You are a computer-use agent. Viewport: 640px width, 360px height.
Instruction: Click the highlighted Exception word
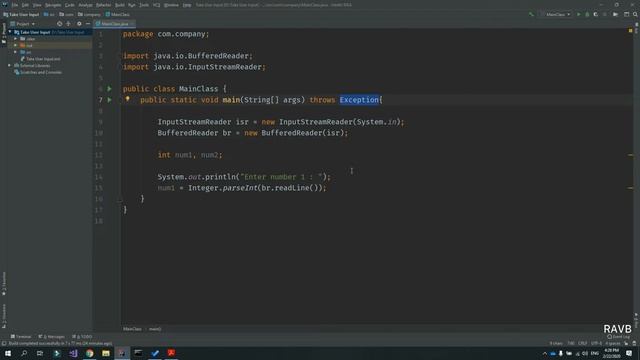point(359,100)
